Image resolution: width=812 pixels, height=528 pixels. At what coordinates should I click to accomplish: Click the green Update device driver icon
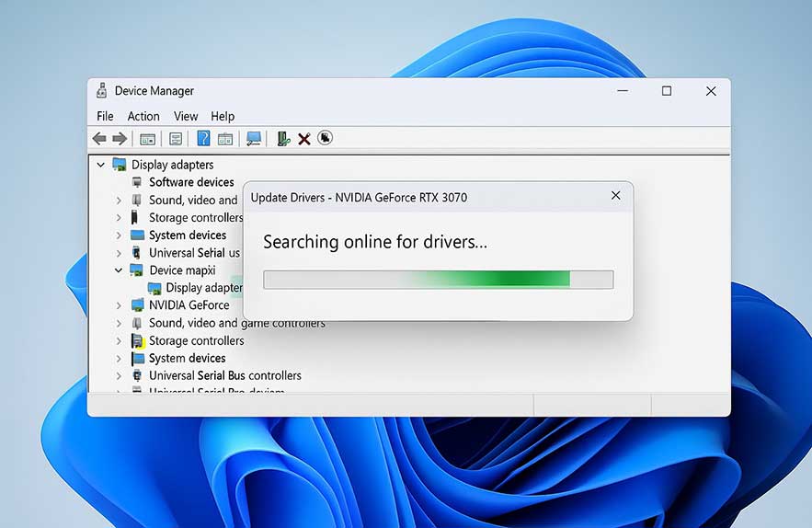click(283, 138)
